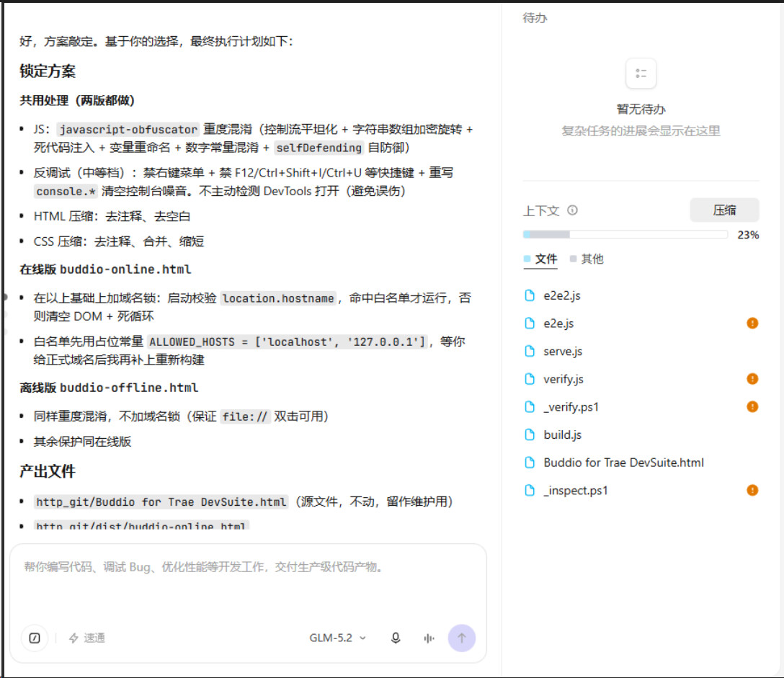Click the 压缩 compress button
784x678 pixels.
(724, 210)
